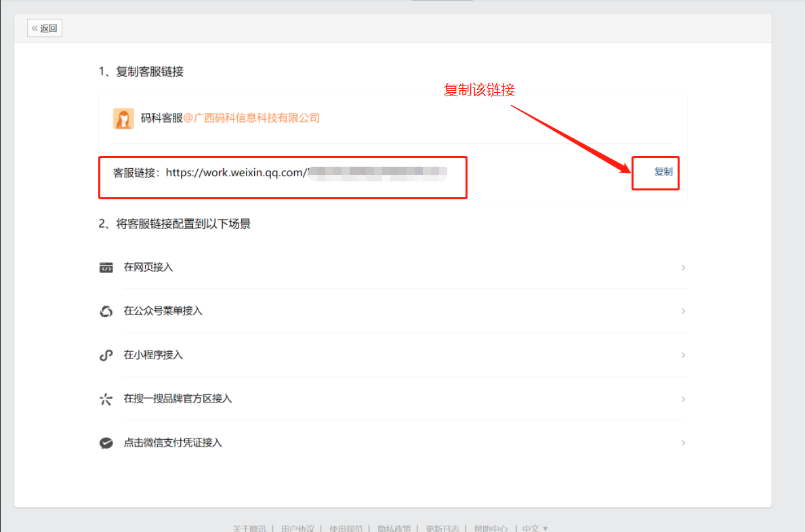Viewport: 805px width, 532px height.
Task: Click the search star icon beside 在搜一搜品牌官方区接入
Action: click(106, 399)
